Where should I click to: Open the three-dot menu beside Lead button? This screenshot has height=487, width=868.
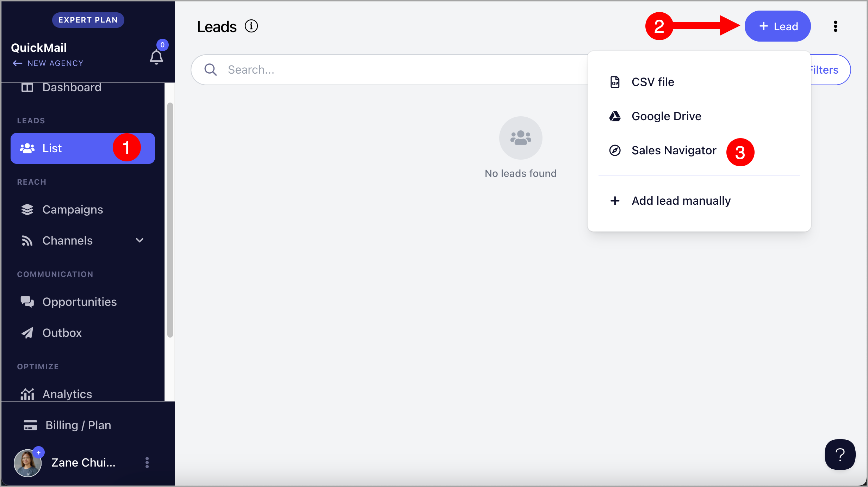tap(835, 26)
